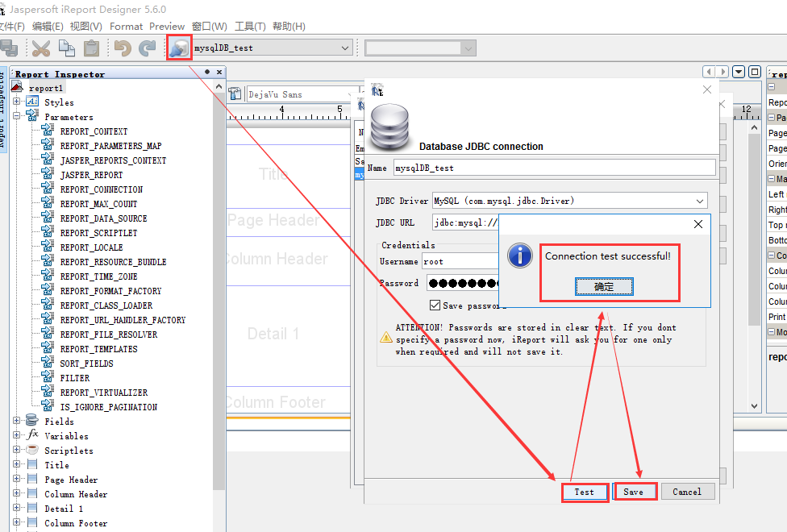Click the Copy toolbar icon
This screenshot has width=787, height=532.
(66, 48)
